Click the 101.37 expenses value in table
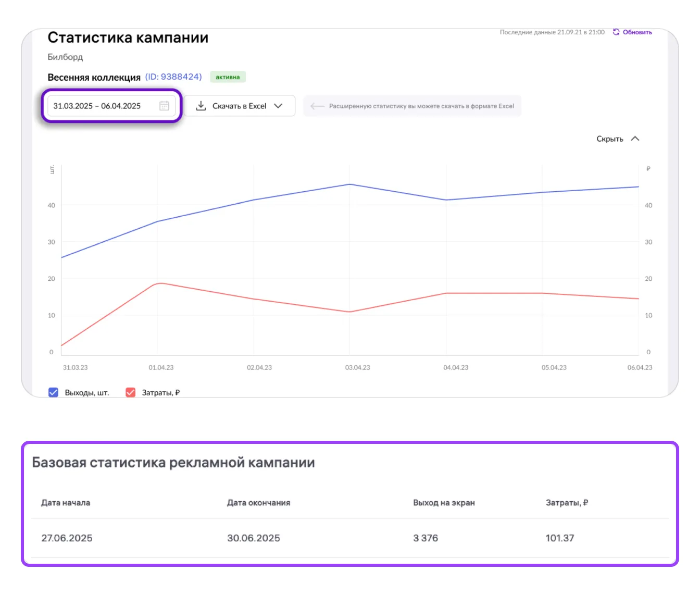 click(x=560, y=538)
